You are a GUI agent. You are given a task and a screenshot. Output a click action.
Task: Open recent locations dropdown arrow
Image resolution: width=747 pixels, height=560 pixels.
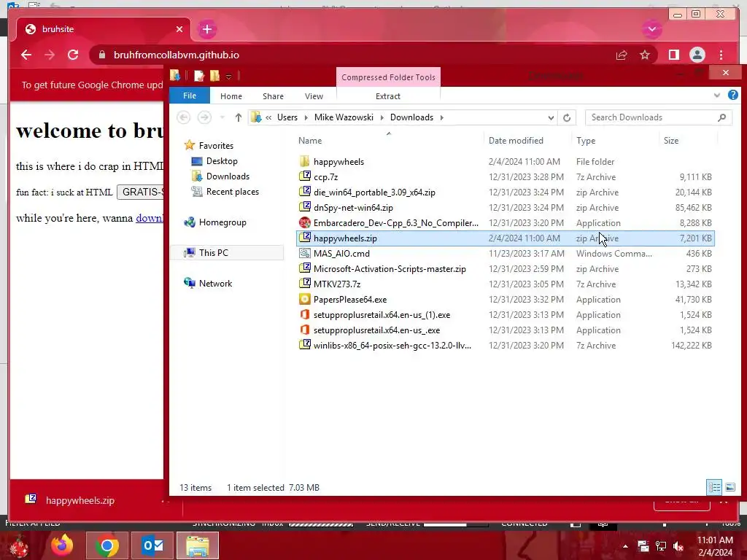(222, 117)
